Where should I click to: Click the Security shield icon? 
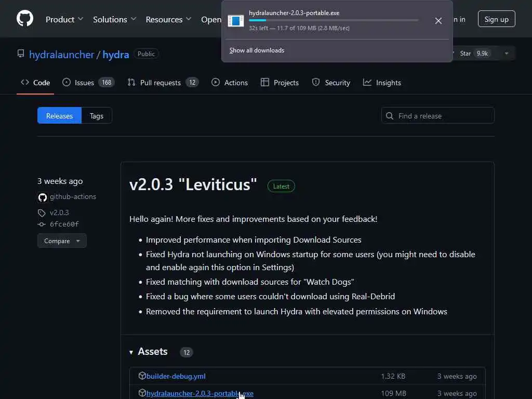coord(316,83)
